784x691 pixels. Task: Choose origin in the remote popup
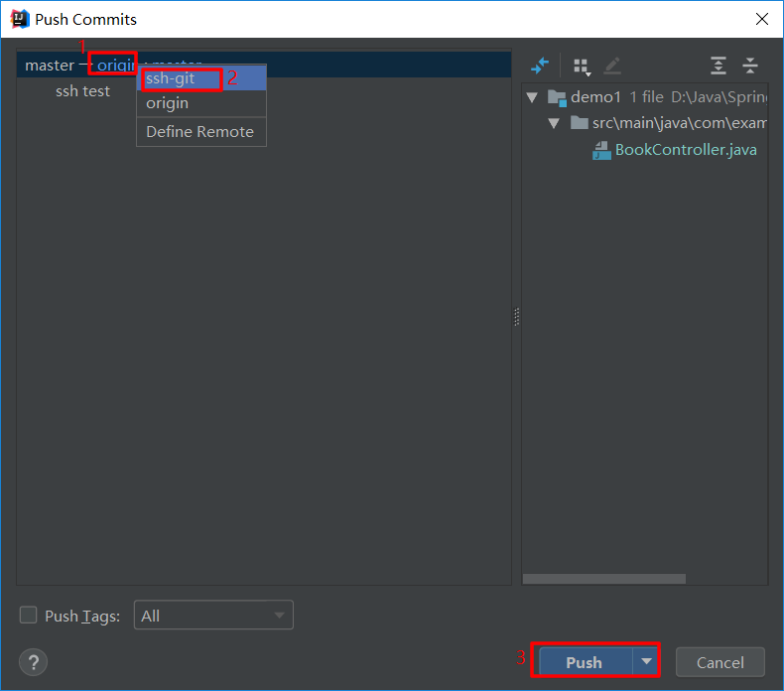click(x=201, y=103)
